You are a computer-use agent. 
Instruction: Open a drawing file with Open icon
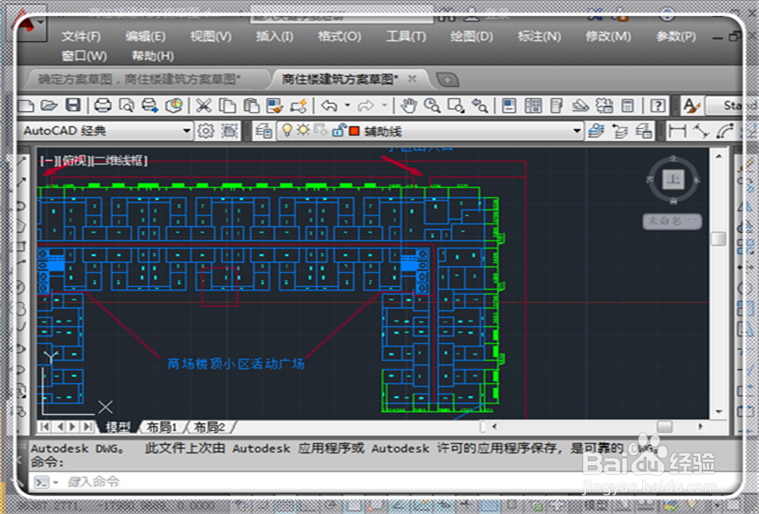coord(49,105)
